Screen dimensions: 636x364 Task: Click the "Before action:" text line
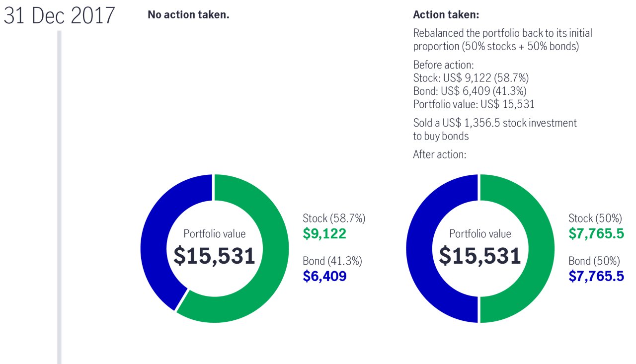443,65
